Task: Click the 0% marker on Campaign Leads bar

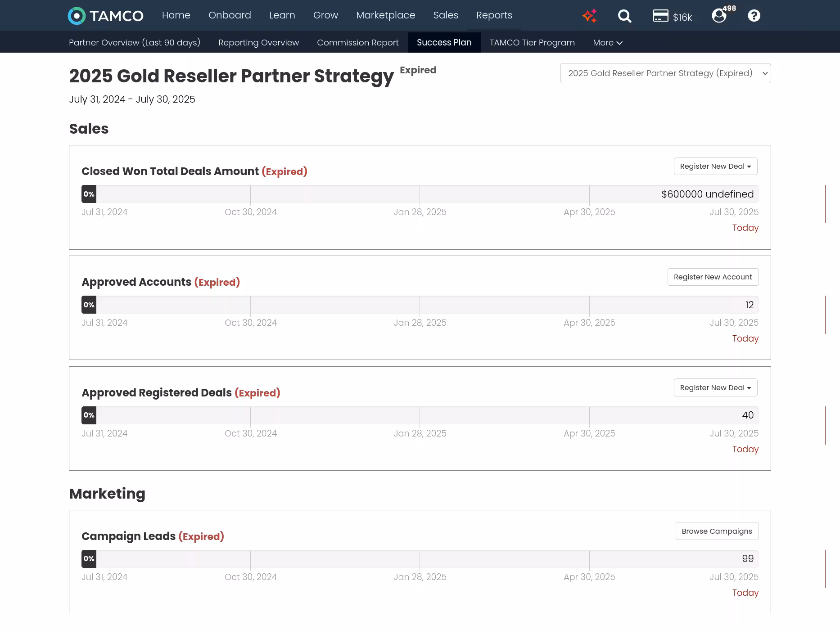Action: pos(89,559)
